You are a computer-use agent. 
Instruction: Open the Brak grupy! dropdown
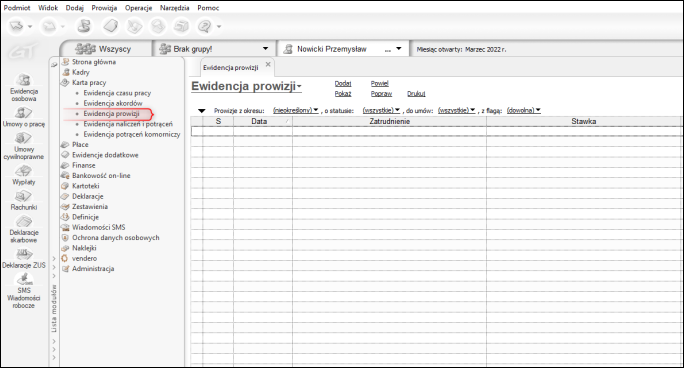point(265,48)
